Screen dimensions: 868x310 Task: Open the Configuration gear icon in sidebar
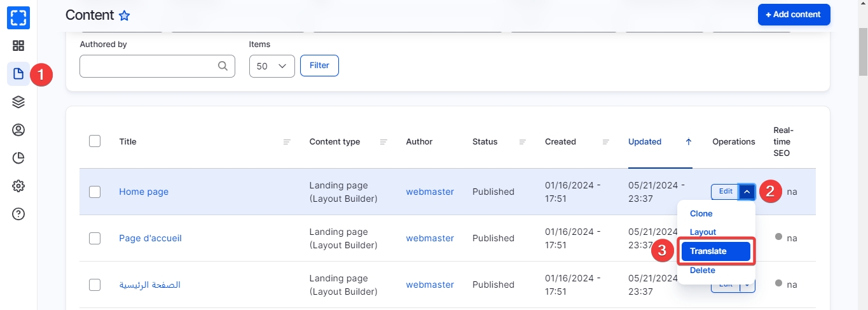tap(18, 186)
